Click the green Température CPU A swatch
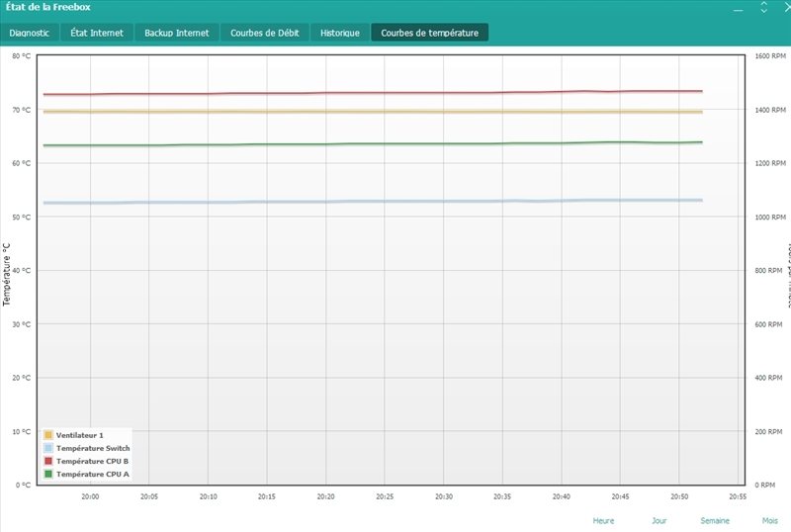Screen dimensions: 791x532 48,475
